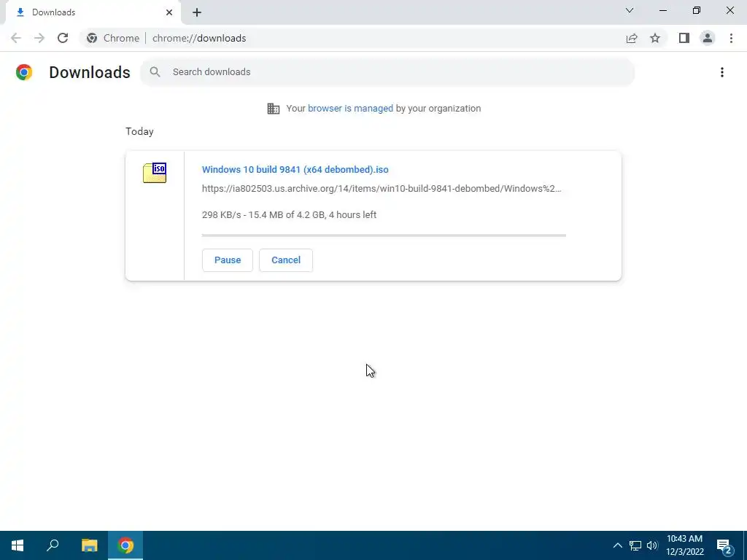
Task: Open the Windows Start menu
Action: [x=18, y=545]
